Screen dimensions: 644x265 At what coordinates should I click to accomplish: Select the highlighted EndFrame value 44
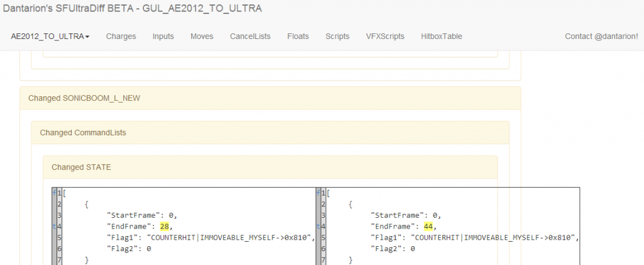[x=428, y=227]
